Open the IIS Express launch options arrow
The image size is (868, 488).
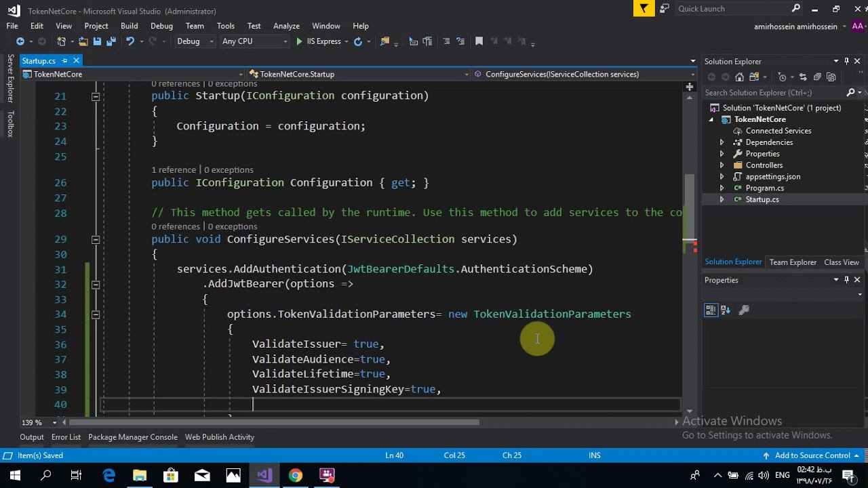click(x=347, y=41)
